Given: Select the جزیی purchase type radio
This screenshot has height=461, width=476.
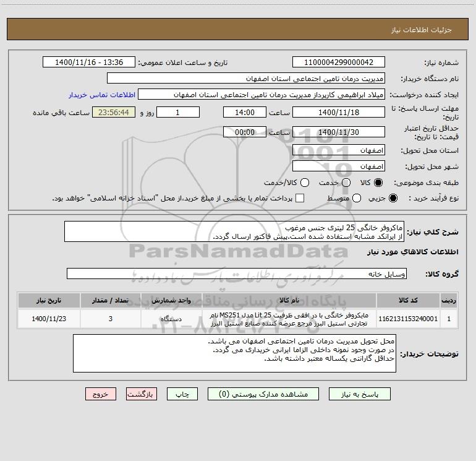Looking at the screenshot, I should [x=393, y=198].
